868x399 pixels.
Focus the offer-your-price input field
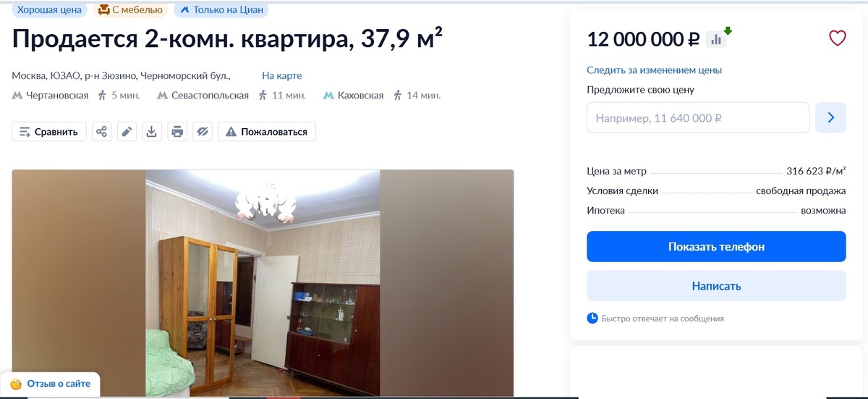pos(698,117)
